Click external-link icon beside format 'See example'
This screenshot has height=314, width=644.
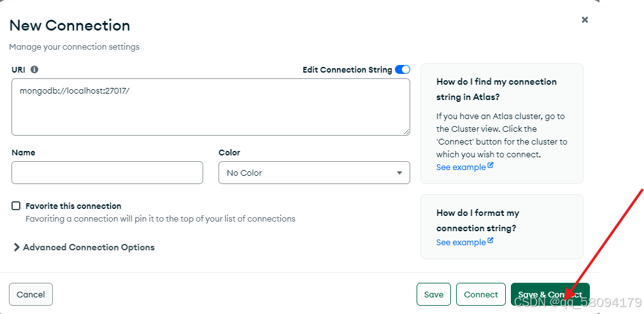click(490, 241)
